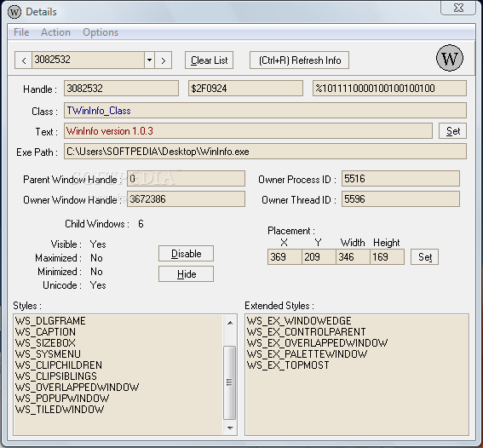
Task: Go to the previous handle with the left arrow
Action: click(x=23, y=60)
